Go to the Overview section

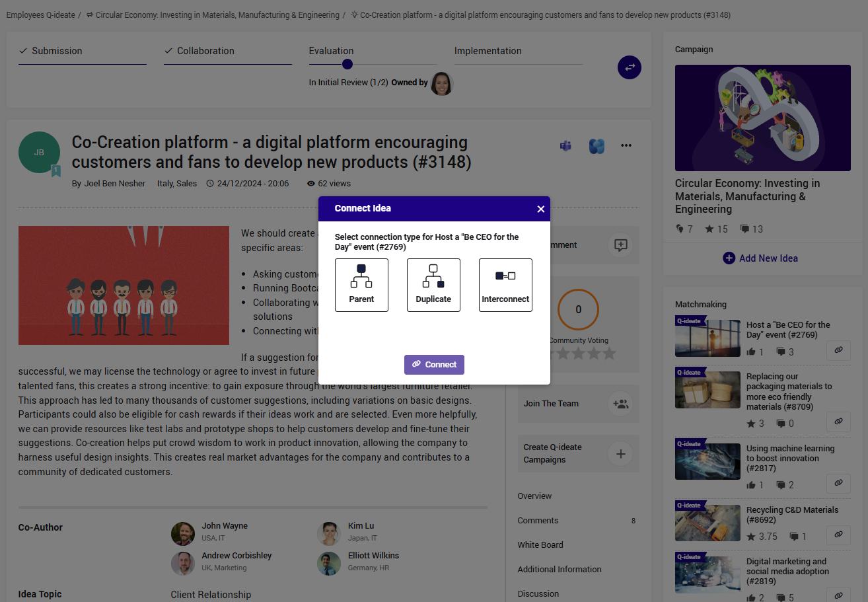(x=534, y=496)
